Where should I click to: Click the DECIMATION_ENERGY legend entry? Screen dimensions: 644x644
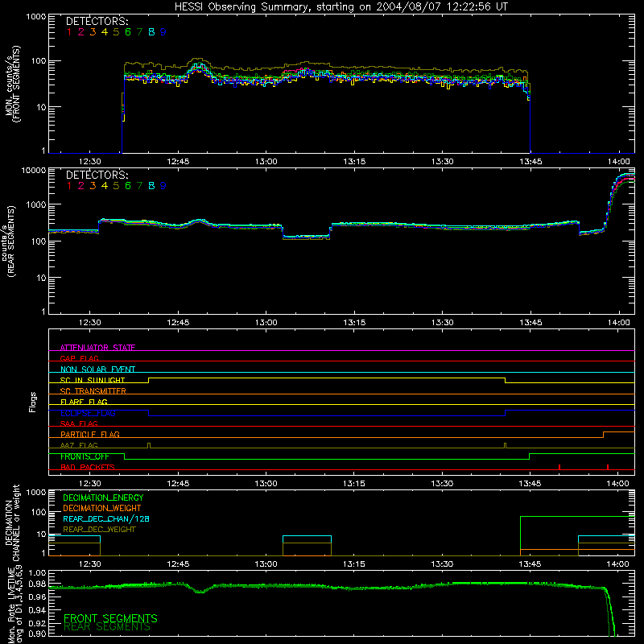pyautogui.click(x=103, y=497)
